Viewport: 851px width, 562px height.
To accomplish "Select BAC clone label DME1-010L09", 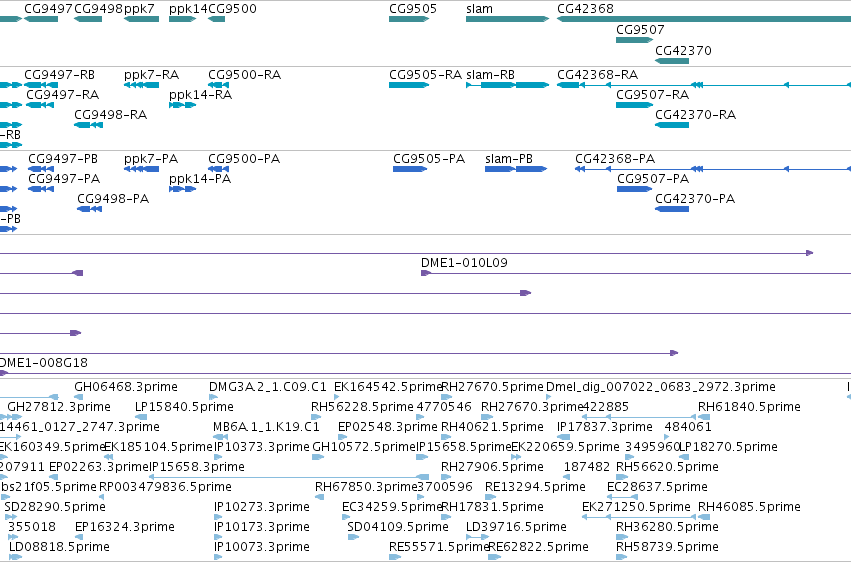I will point(465,263).
